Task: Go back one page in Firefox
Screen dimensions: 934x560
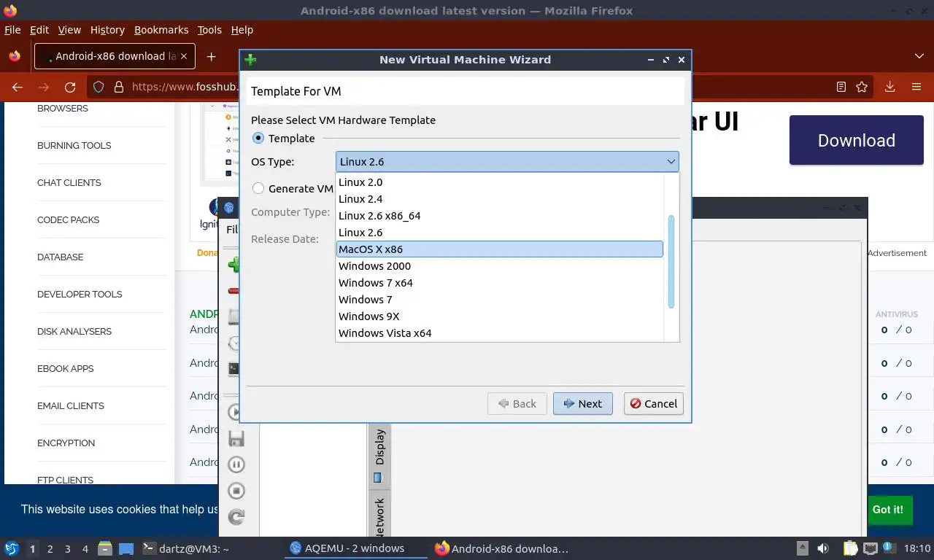Action: pos(18,87)
